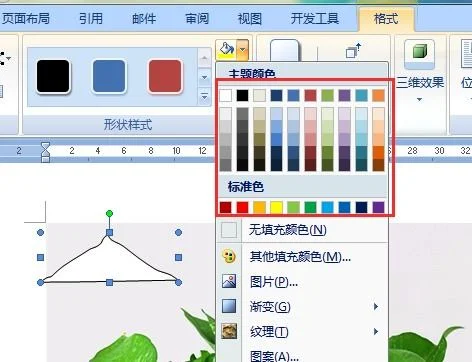Pick standard yellow color swatch
This screenshot has height=362, width=472.
277,207
